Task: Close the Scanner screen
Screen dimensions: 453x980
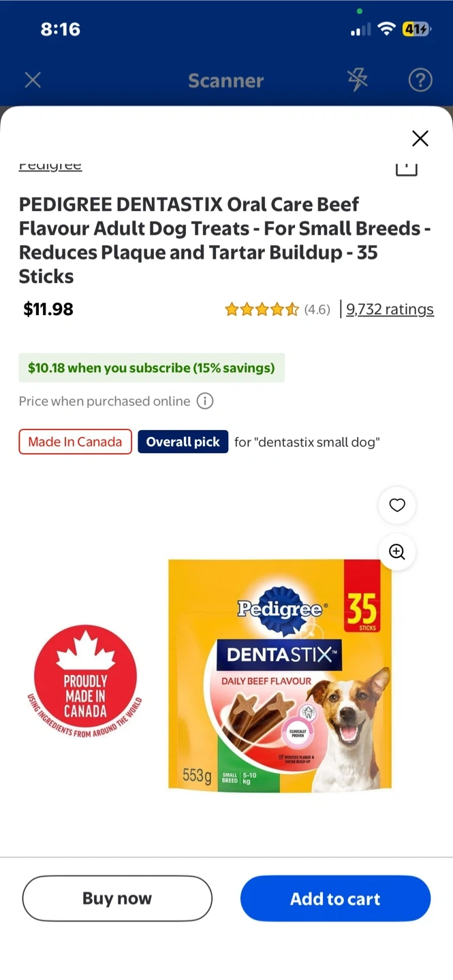Action: tap(33, 80)
